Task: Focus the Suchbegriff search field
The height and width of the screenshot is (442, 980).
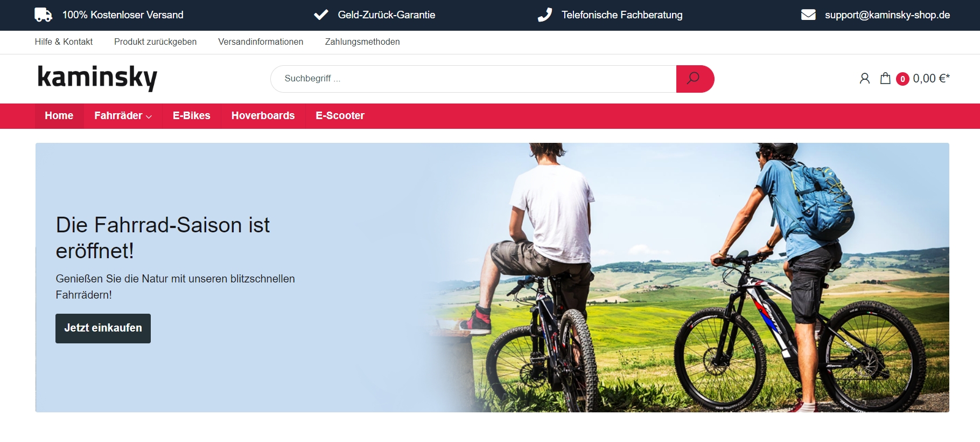Action: (473, 79)
